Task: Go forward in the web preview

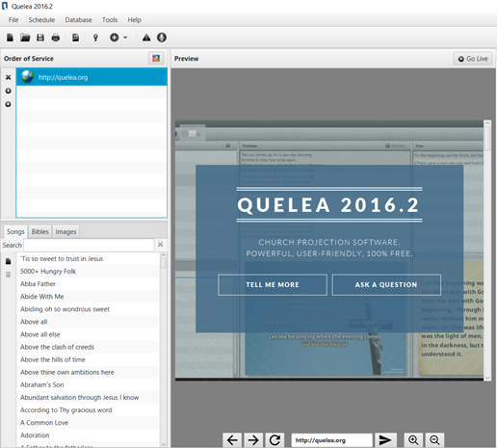Action: click(253, 440)
